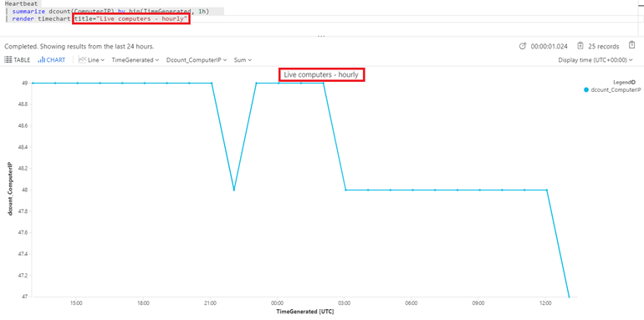
Task: Click the render timechart query line
Action: [x=100, y=19]
